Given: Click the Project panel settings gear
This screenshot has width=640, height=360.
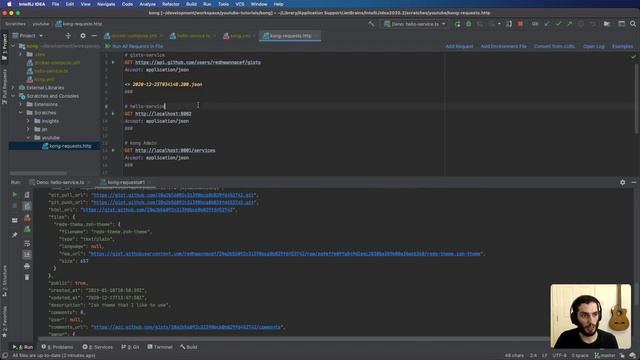Looking at the screenshot, I should 83,36.
